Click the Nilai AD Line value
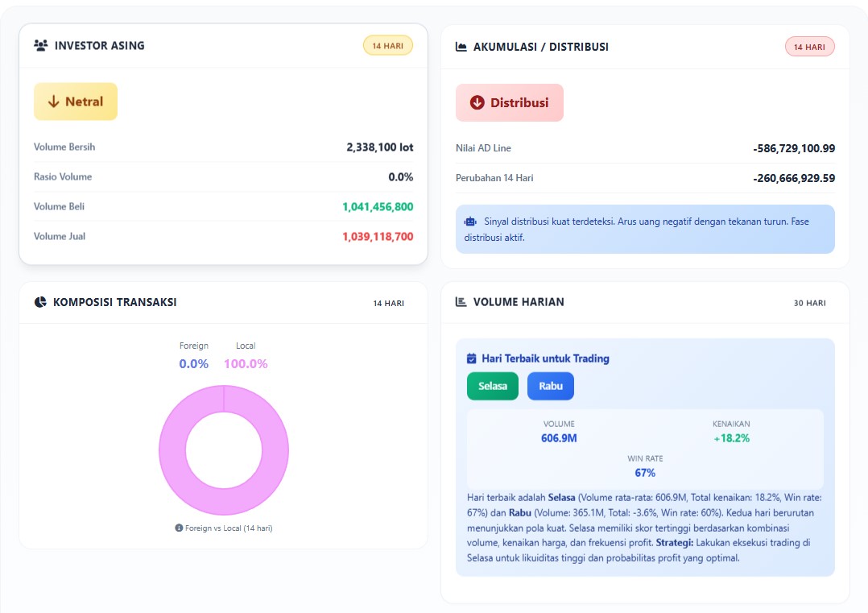Viewport: 868px width, 613px height. coord(794,148)
